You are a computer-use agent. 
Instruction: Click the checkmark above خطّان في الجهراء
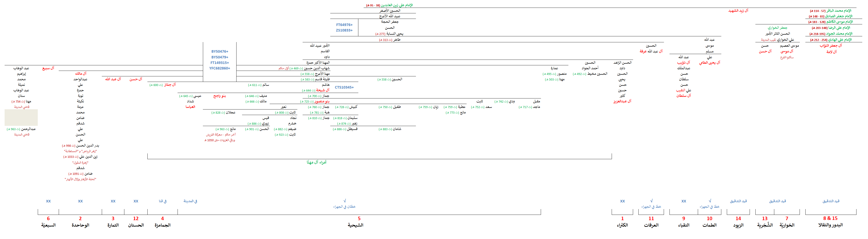(344, 201)
